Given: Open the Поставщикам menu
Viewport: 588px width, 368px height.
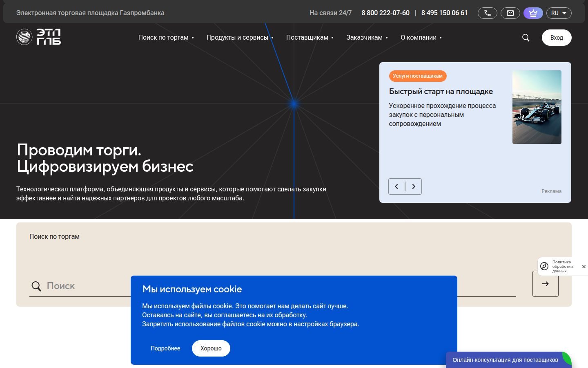Looking at the screenshot, I should coord(310,37).
